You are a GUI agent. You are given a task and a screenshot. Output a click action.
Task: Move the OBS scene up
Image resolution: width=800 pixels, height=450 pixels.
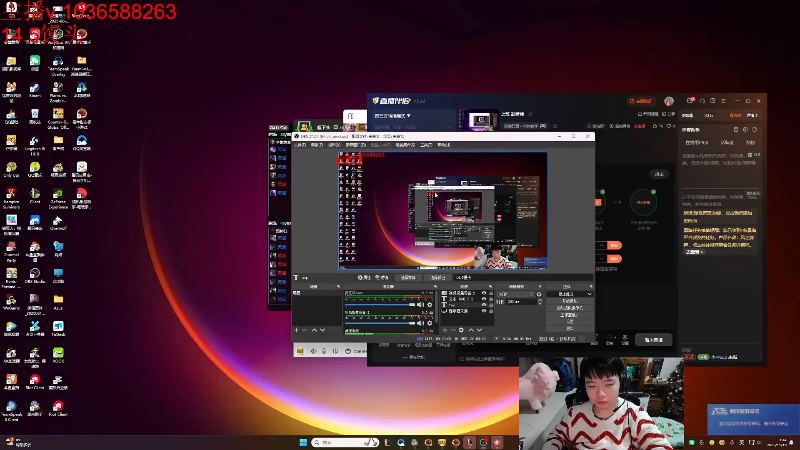tap(314, 330)
